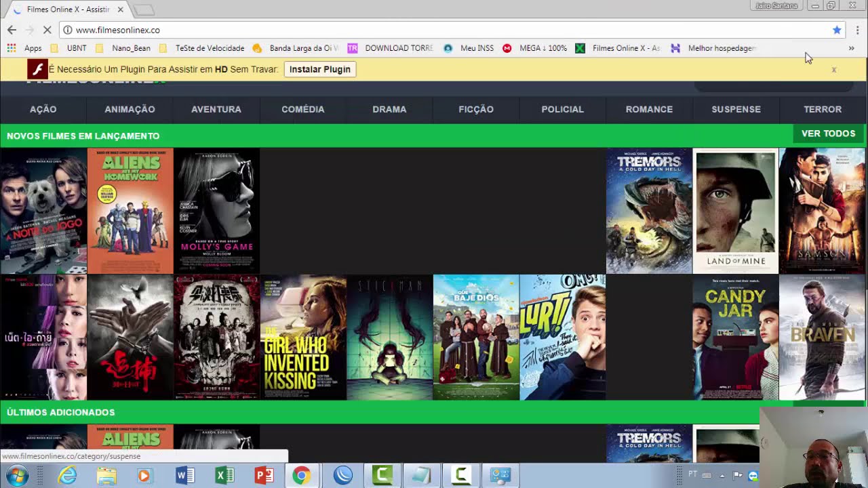The height and width of the screenshot is (488, 868).
Task: Open the DRAMA genre menu item
Action: [x=389, y=109]
